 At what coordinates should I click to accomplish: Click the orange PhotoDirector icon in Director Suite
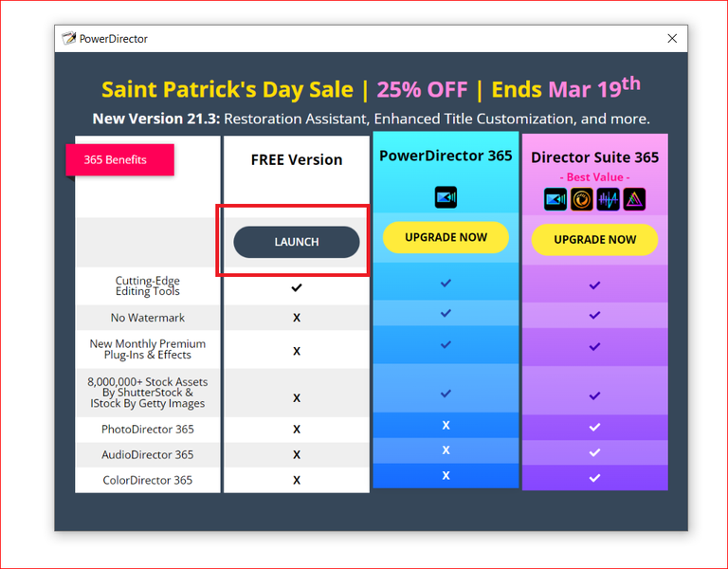pyautogui.click(x=582, y=199)
